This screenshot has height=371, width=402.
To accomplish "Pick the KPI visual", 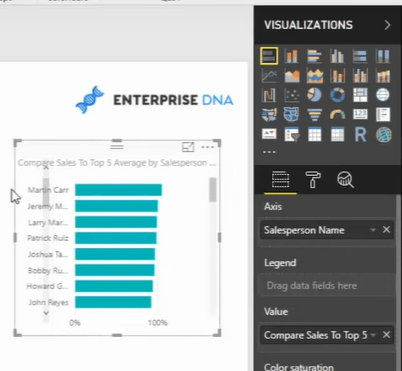I will 269,135.
